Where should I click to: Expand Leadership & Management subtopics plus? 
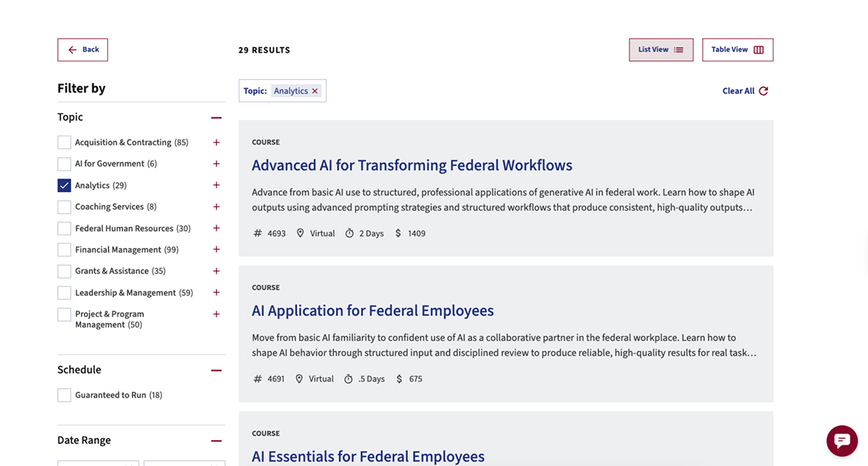click(x=217, y=292)
